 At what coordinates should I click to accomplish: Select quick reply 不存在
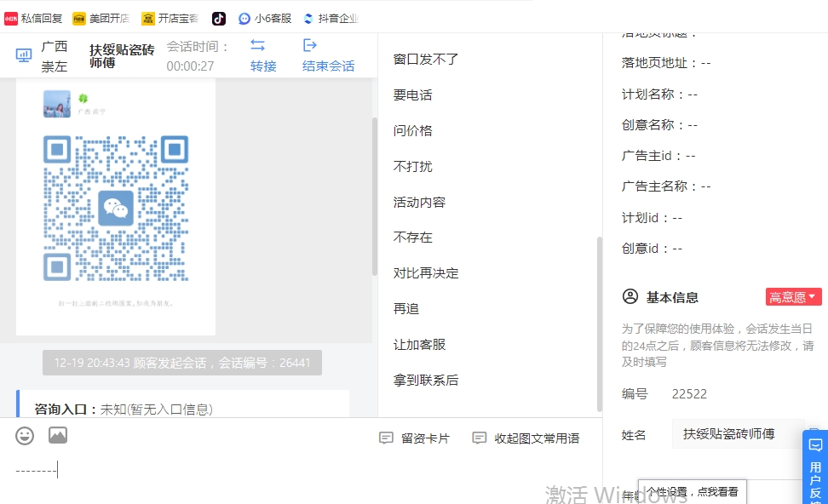[412, 238]
